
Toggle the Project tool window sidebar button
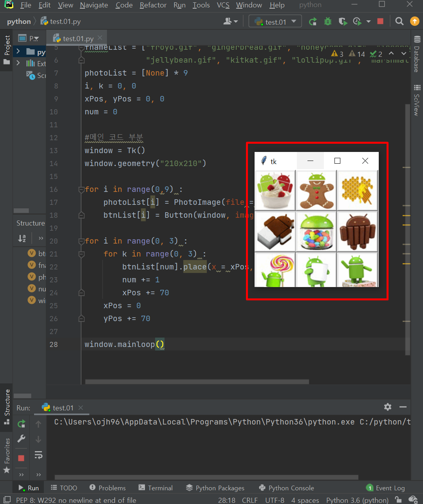coord(7,50)
